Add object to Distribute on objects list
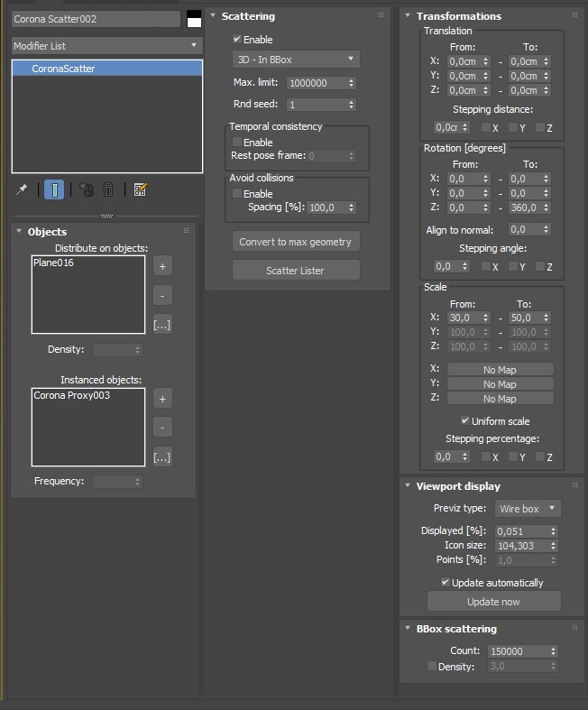588x710 pixels. click(x=162, y=266)
